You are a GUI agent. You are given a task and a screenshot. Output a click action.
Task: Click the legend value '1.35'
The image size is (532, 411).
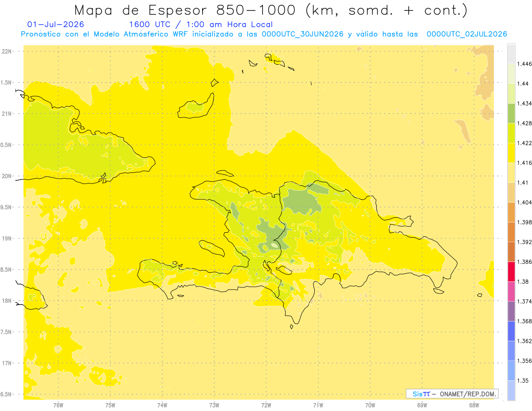click(x=523, y=380)
